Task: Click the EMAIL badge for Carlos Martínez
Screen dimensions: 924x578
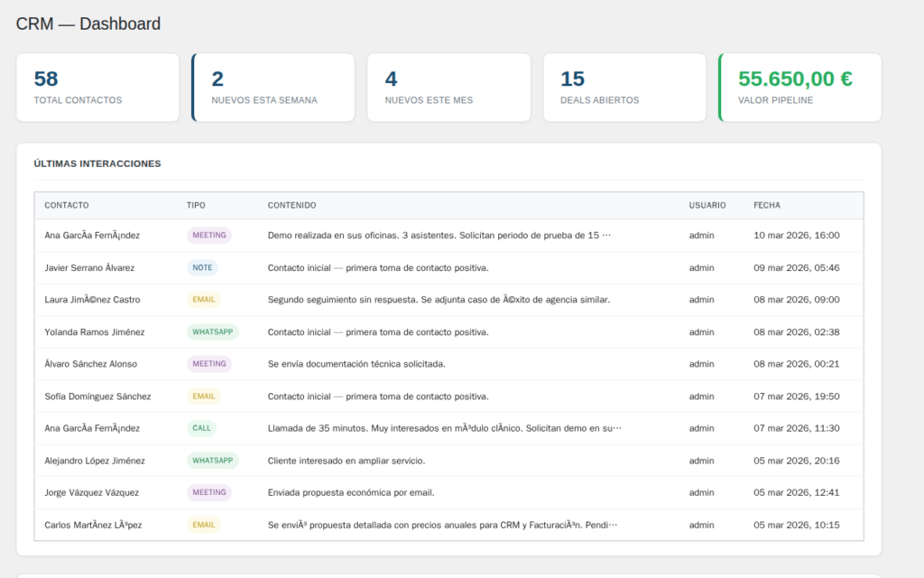Action: [203, 524]
